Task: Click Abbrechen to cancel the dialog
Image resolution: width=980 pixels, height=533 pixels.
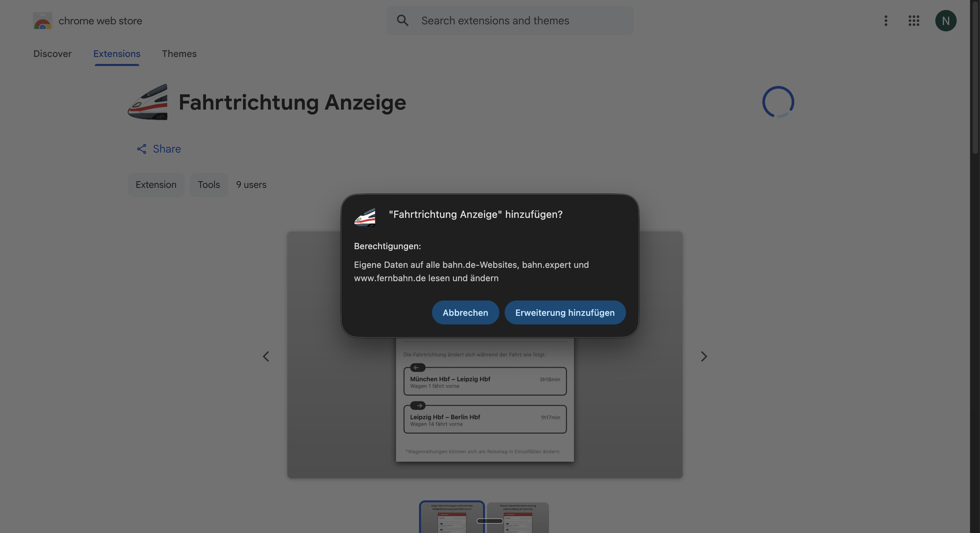Action: [465, 312]
